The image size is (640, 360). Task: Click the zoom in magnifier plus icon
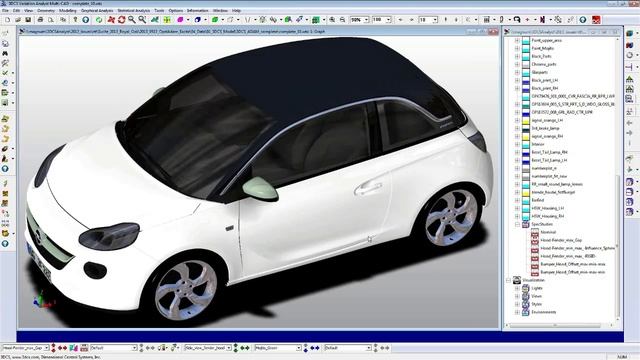[332, 20]
